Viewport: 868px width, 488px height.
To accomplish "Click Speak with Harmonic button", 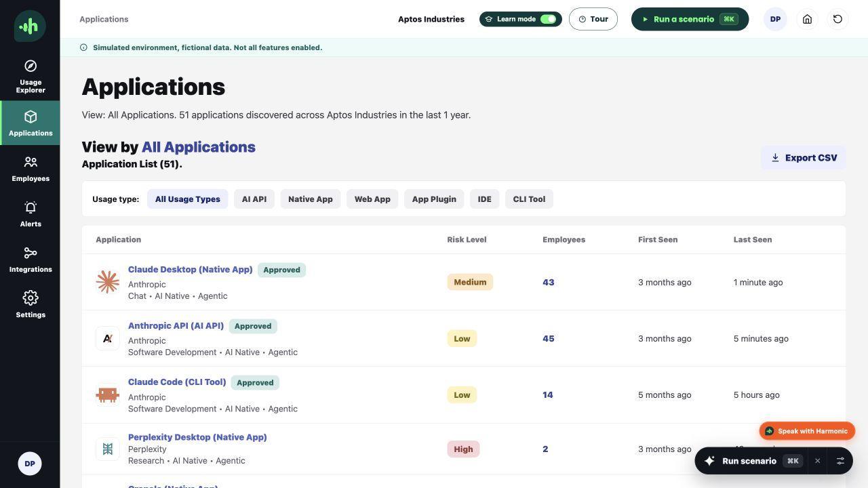I will tap(807, 431).
